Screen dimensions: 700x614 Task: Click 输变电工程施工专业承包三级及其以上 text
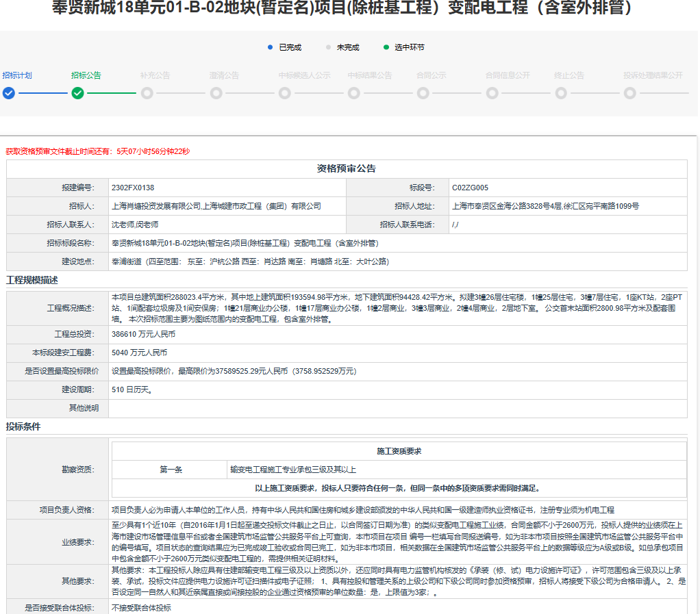293,470
